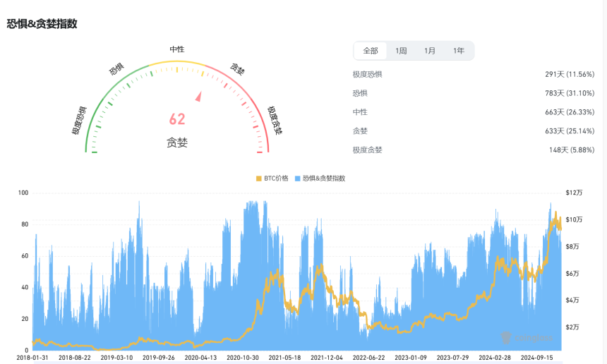607x364 pixels.
Task: Click the 2018-08-22 x-axis date label
Action: coord(75,358)
